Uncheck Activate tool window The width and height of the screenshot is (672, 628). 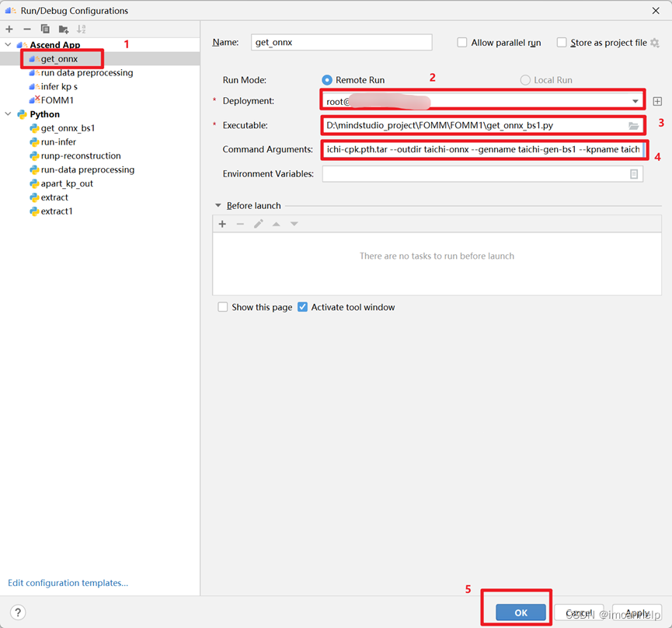tap(302, 306)
